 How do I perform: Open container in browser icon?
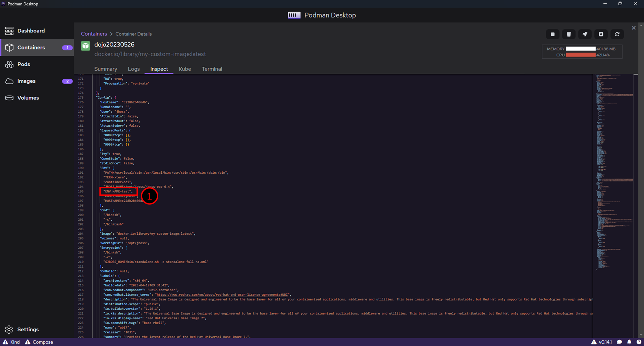pyautogui.click(x=601, y=34)
